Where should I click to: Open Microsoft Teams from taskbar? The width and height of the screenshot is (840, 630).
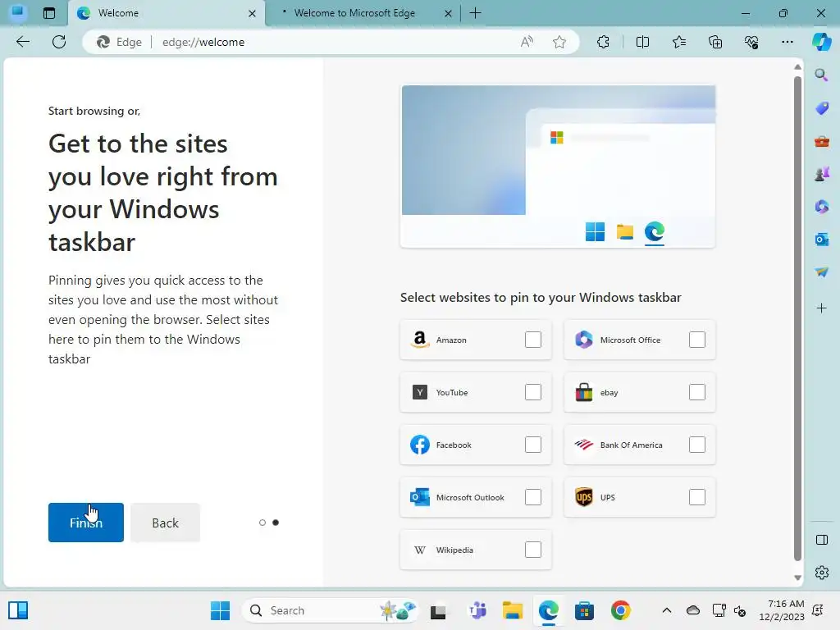click(477, 610)
